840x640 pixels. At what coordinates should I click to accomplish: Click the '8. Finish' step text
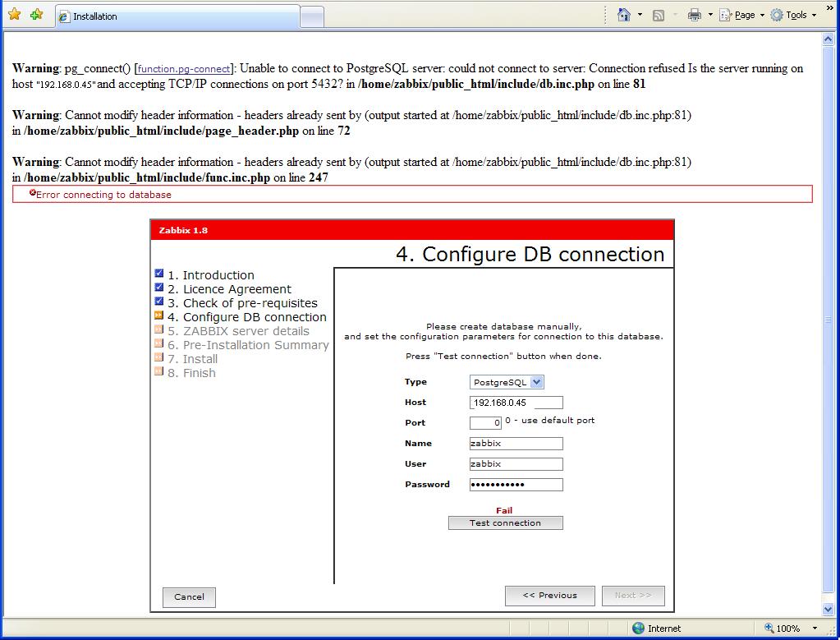[x=192, y=373]
